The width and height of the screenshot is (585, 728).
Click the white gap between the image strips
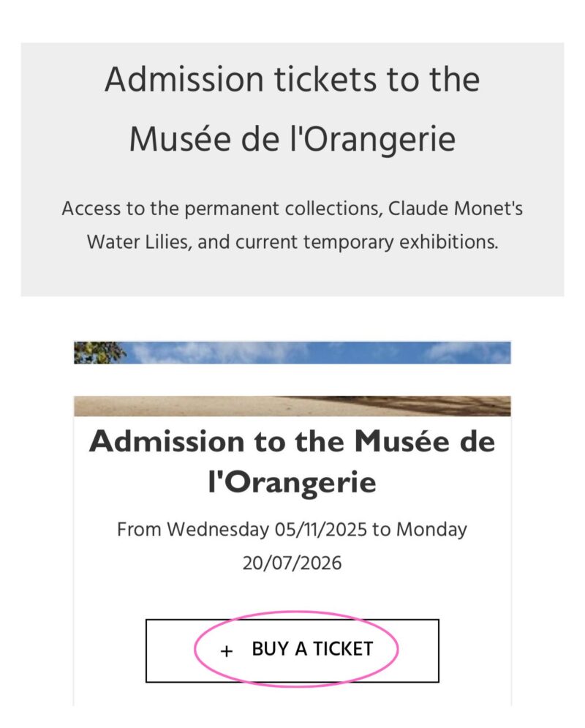tap(292, 380)
